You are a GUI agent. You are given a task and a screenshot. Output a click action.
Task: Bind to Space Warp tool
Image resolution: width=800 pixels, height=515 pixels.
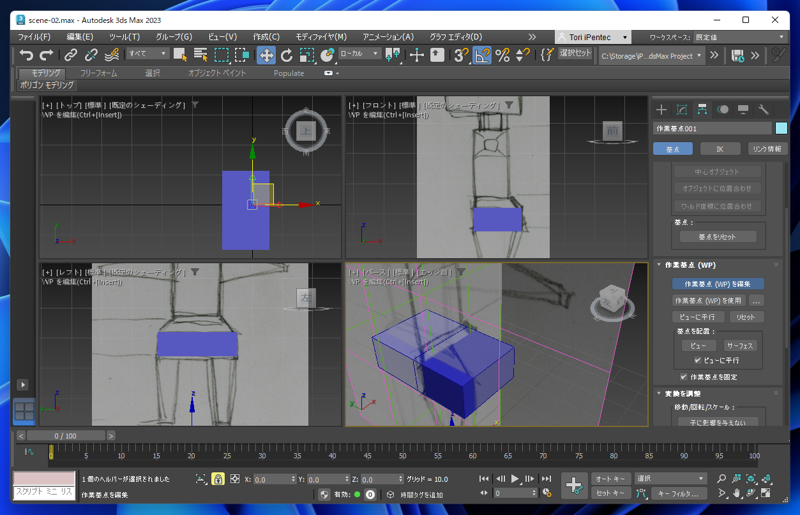click(x=112, y=55)
